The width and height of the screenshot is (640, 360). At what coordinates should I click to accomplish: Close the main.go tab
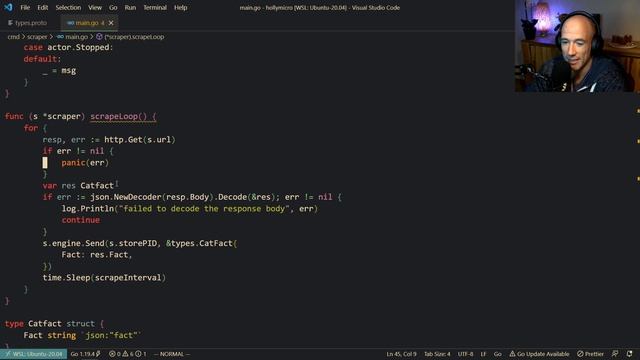pos(111,23)
